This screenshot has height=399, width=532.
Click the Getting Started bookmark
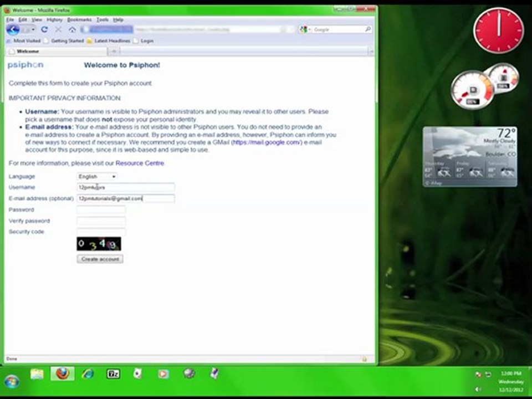click(64, 40)
